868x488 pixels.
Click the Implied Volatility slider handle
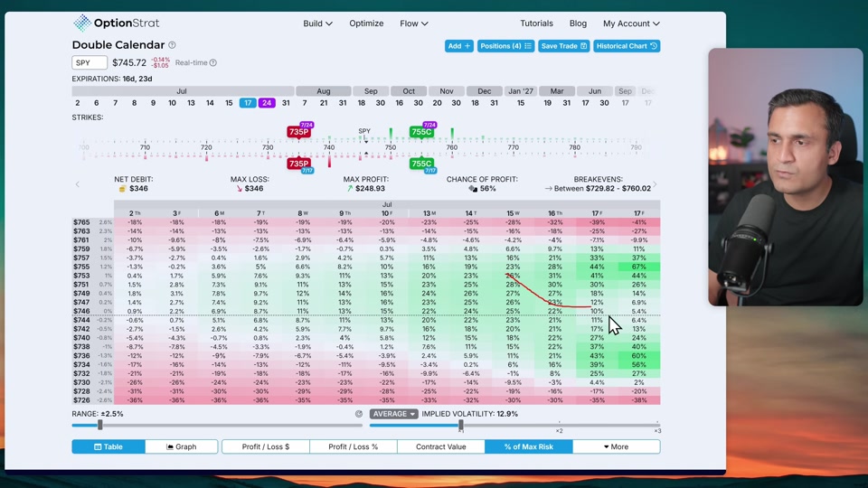click(460, 425)
